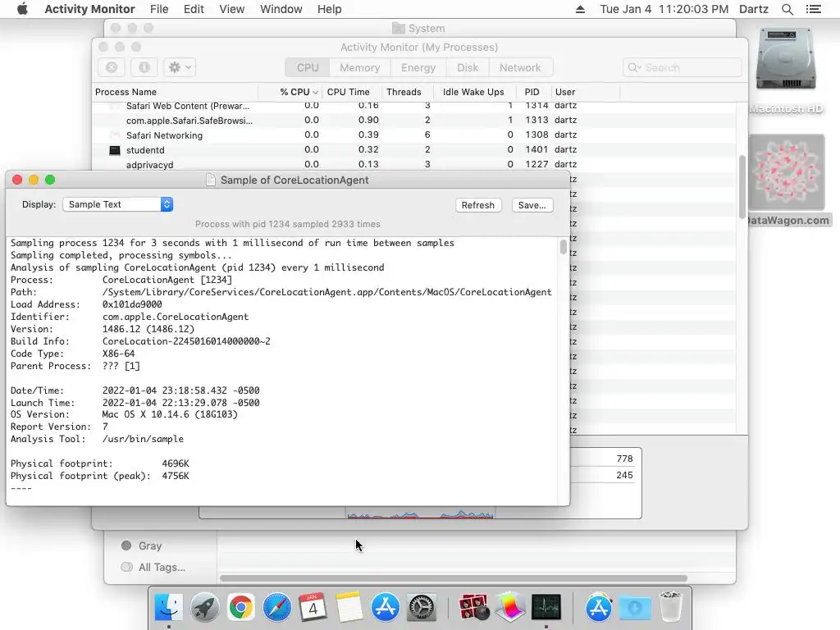Open Notification Center list icon
The image size is (840, 630).
click(813, 9)
